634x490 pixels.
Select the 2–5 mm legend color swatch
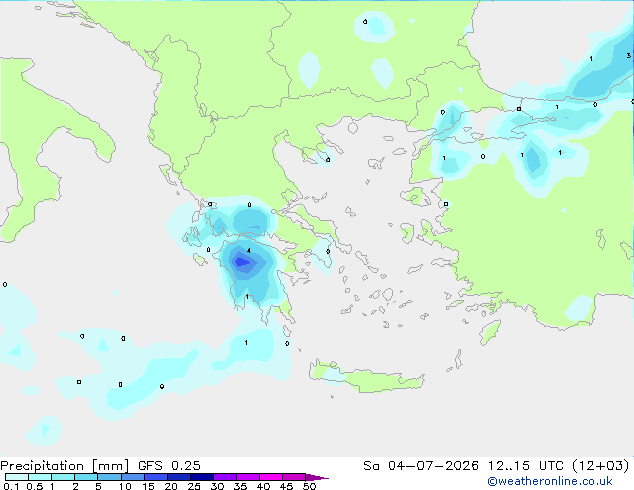click(x=86, y=477)
